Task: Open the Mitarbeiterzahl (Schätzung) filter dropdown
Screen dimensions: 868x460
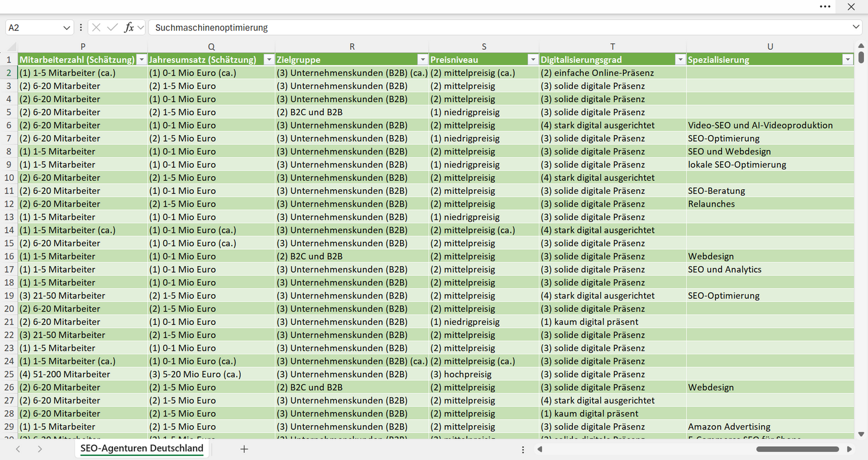Action: click(x=142, y=59)
